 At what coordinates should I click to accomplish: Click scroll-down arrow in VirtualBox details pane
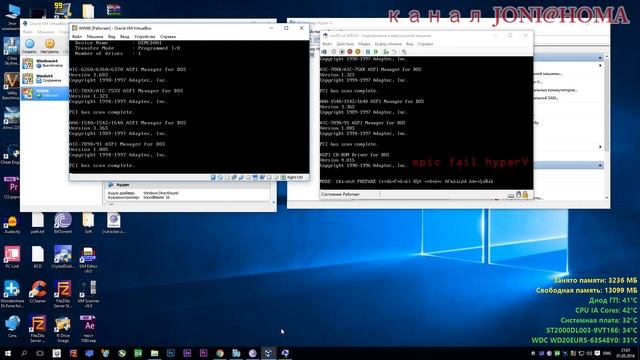pyautogui.click(x=273, y=202)
